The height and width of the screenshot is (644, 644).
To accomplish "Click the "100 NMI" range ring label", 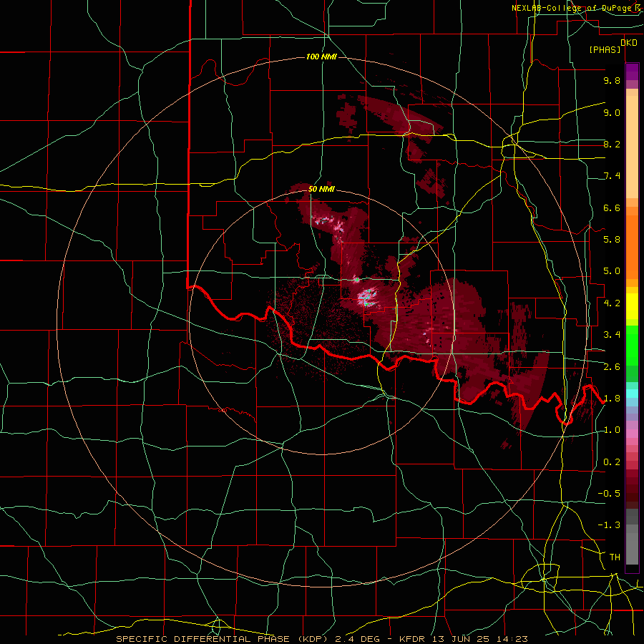I will (321, 57).
